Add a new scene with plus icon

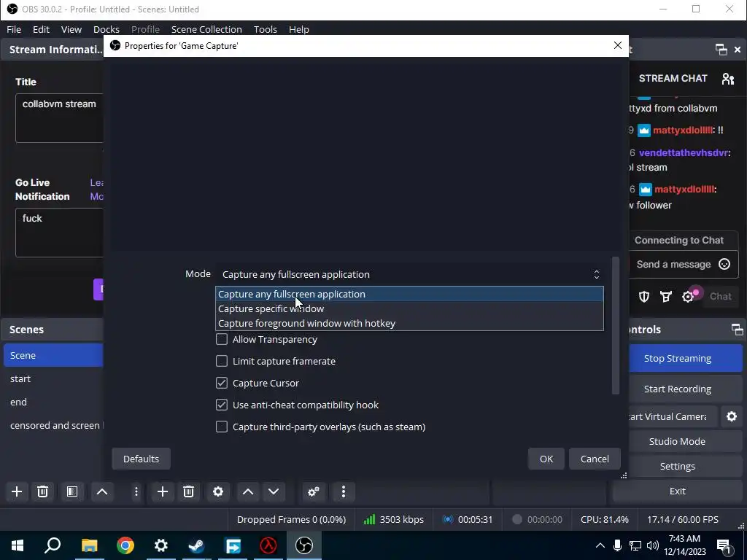point(17,491)
